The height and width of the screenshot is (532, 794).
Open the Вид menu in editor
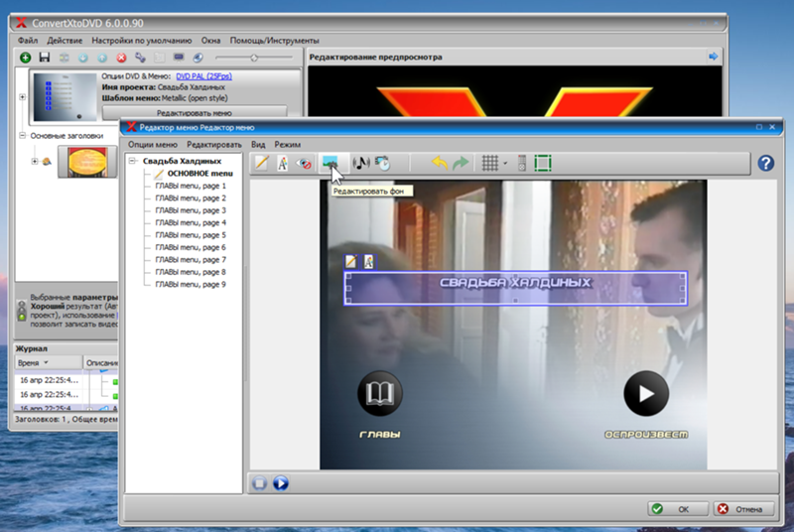pyautogui.click(x=258, y=145)
